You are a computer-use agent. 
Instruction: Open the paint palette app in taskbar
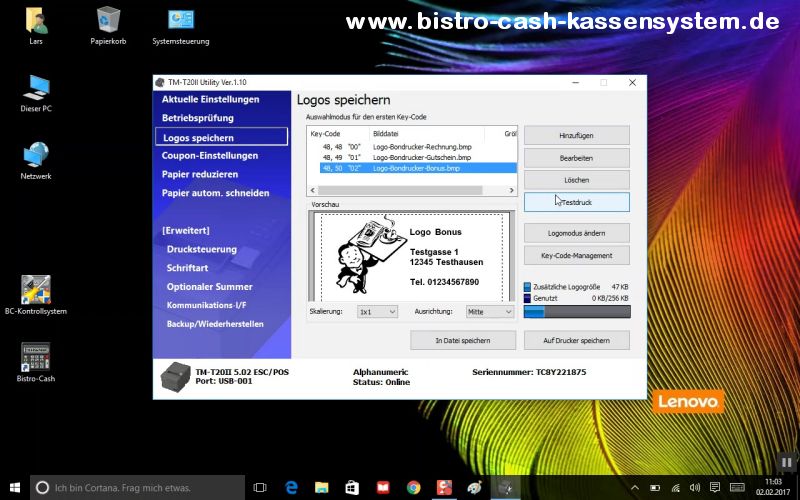tap(475, 487)
